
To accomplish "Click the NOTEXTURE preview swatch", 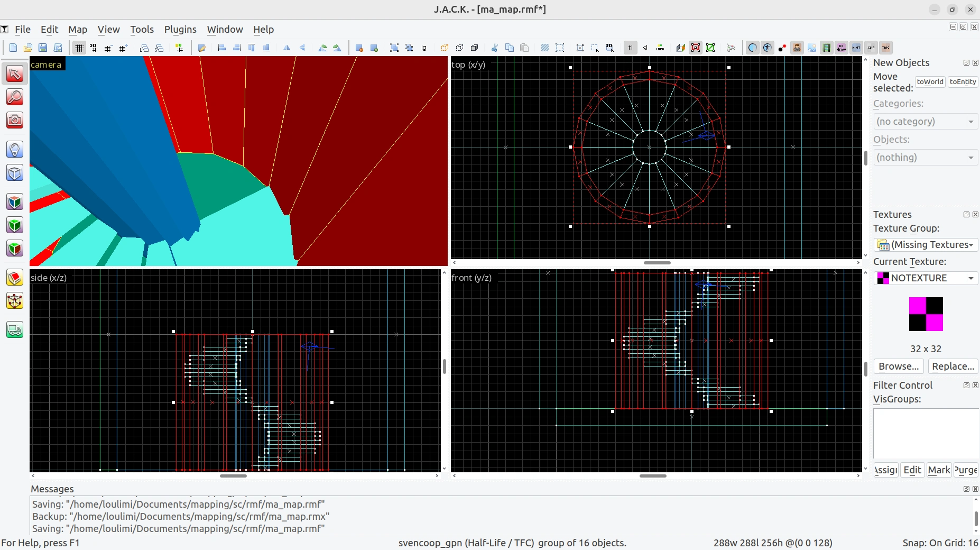I will tap(926, 314).
